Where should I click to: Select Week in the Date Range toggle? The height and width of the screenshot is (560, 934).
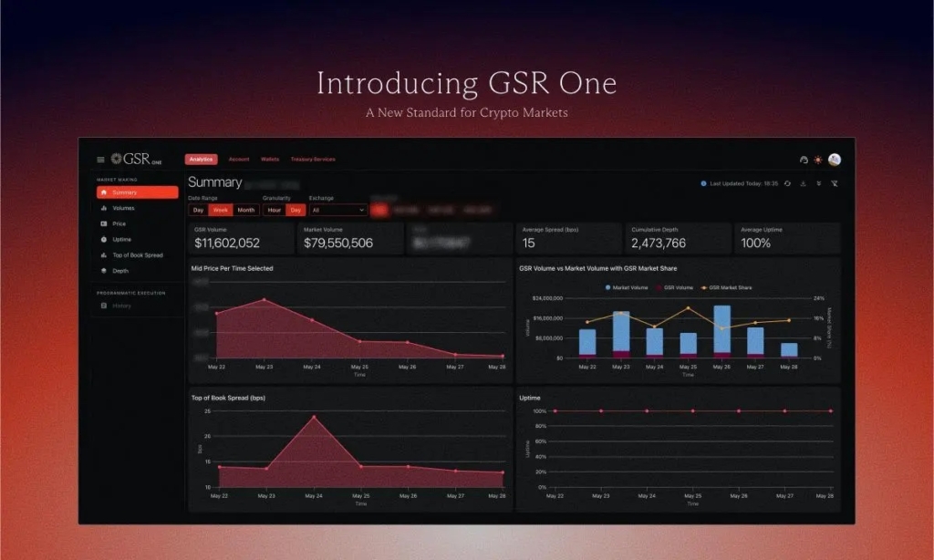[x=220, y=210]
